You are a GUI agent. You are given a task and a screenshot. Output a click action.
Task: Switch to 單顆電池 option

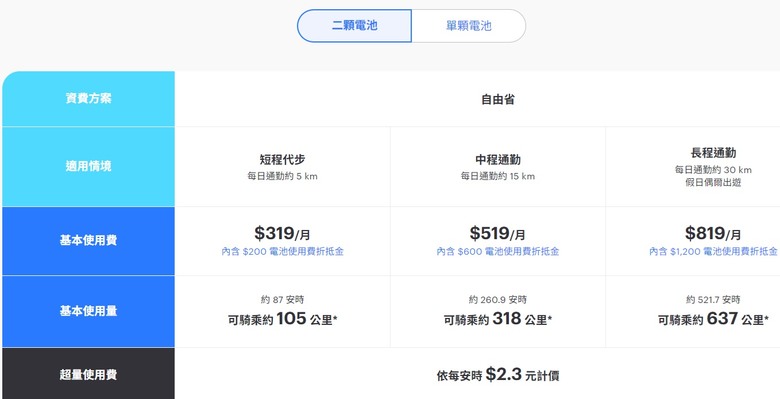[x=469, y=26]
